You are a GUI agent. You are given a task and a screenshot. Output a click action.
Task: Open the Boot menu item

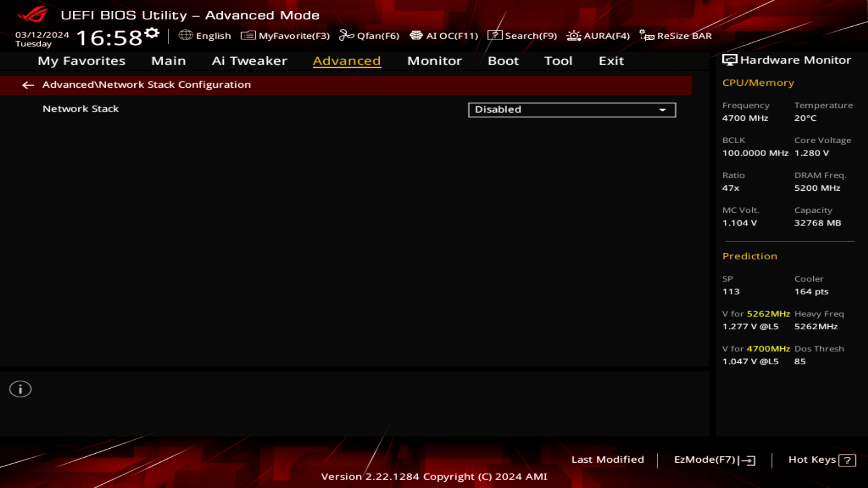503,60
